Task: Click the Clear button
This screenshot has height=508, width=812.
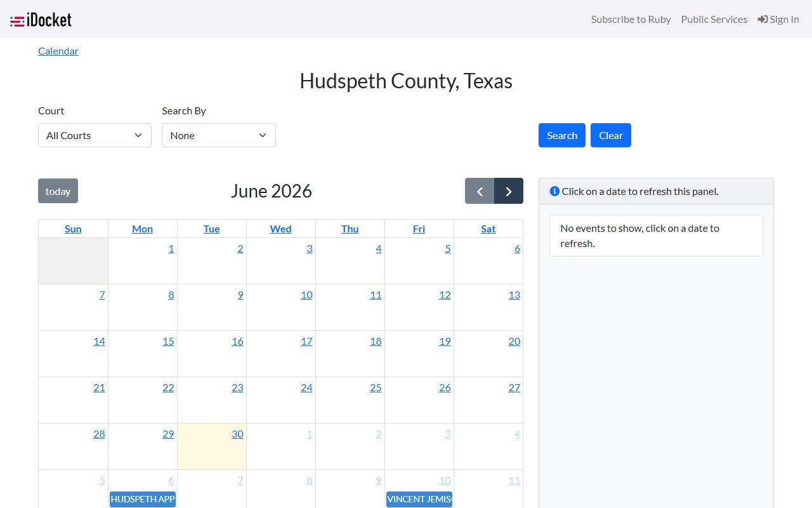Action: [x=611, y=135]
